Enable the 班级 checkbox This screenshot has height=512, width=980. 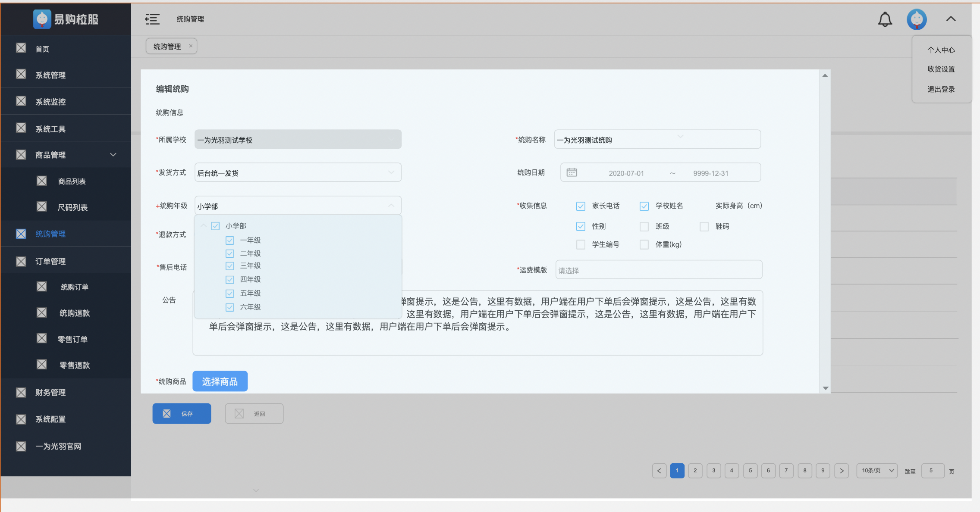(644, 226)
